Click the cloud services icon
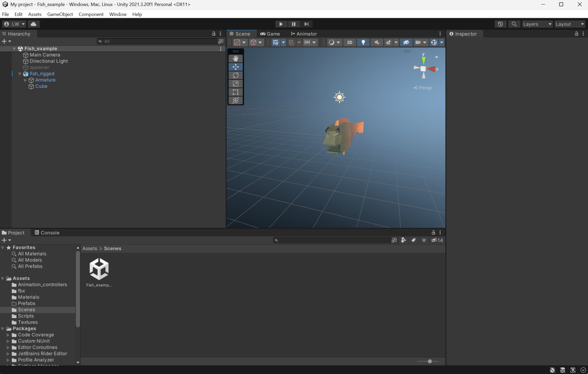The height and width of the screenshot is (374, 588). [34, 24]
